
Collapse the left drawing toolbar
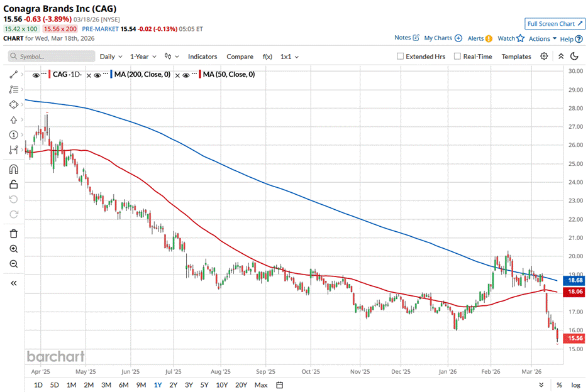[x=13, y=283]
